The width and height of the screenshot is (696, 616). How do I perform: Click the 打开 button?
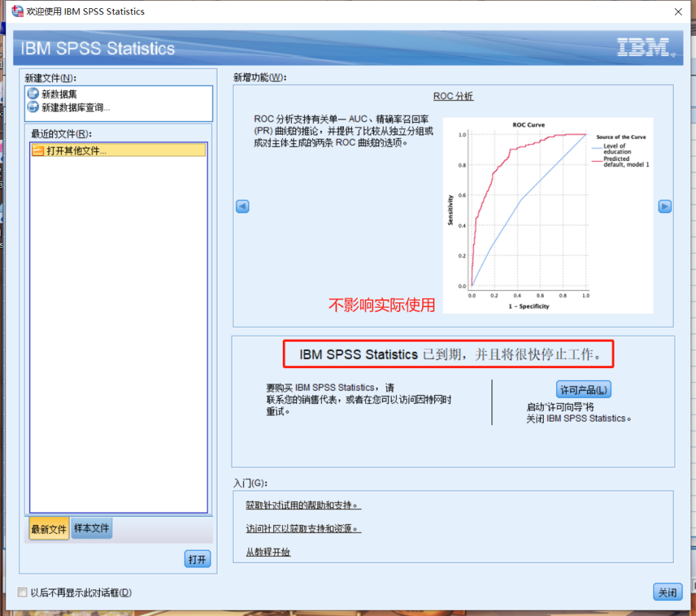(x=197, y=559)
